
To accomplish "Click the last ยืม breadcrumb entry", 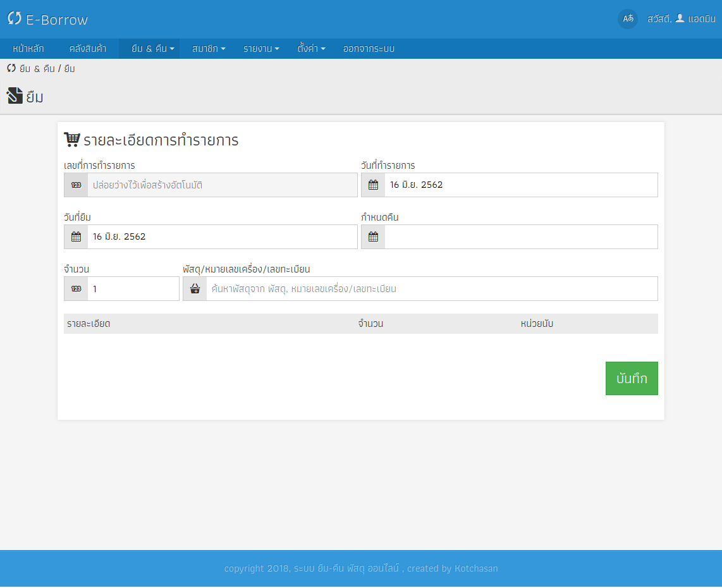I will click(x=70, y=69).
